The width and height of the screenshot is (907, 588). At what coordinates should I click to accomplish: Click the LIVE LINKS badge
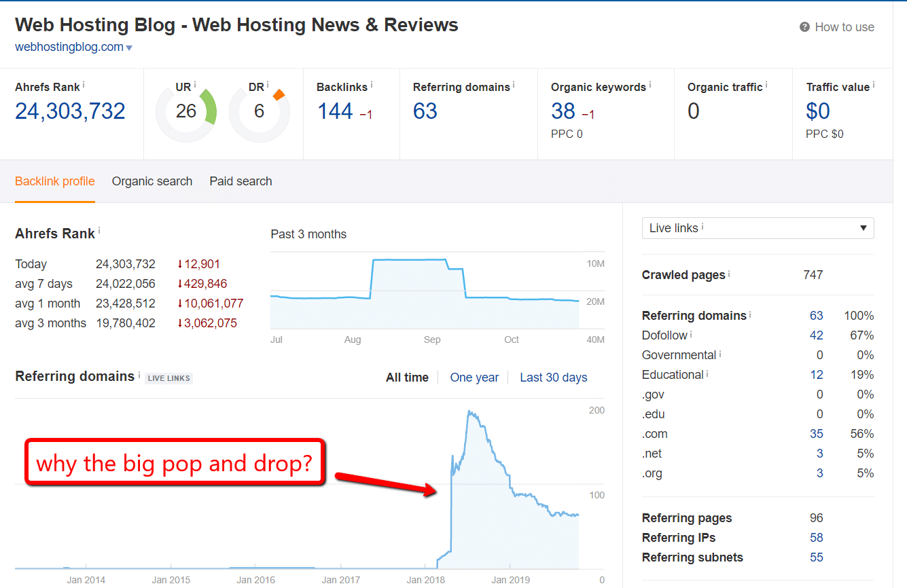tap(169, 378)
